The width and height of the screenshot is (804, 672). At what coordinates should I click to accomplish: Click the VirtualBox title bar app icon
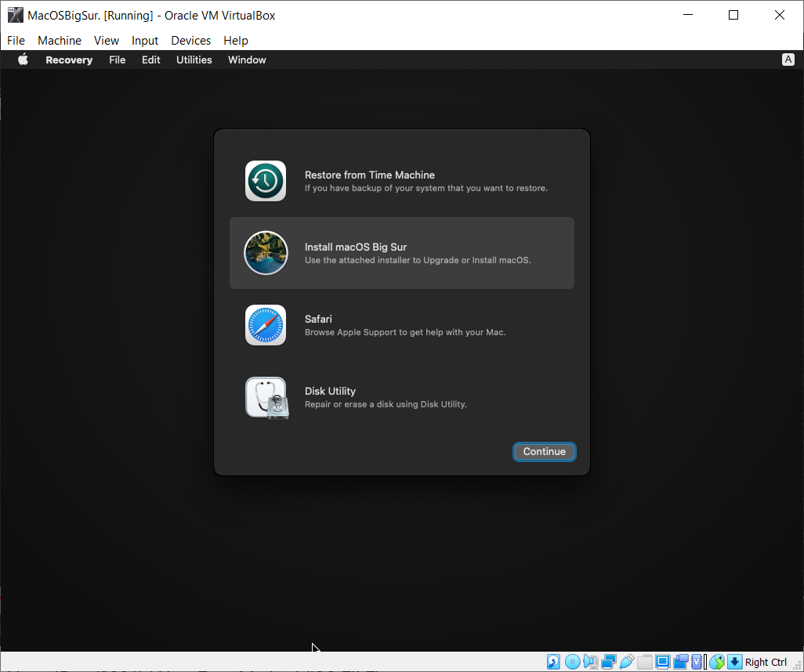pos(16,16)
